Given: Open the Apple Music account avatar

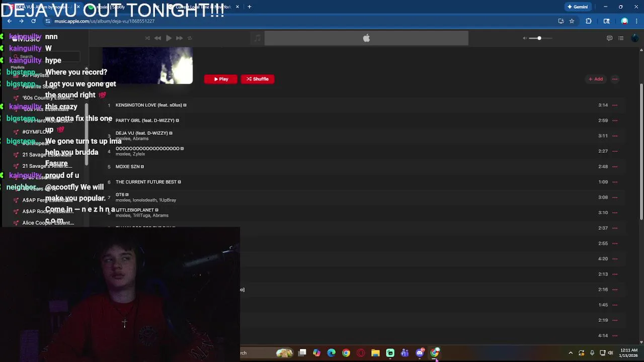Looking at the screenshot, I should (634, 38).
